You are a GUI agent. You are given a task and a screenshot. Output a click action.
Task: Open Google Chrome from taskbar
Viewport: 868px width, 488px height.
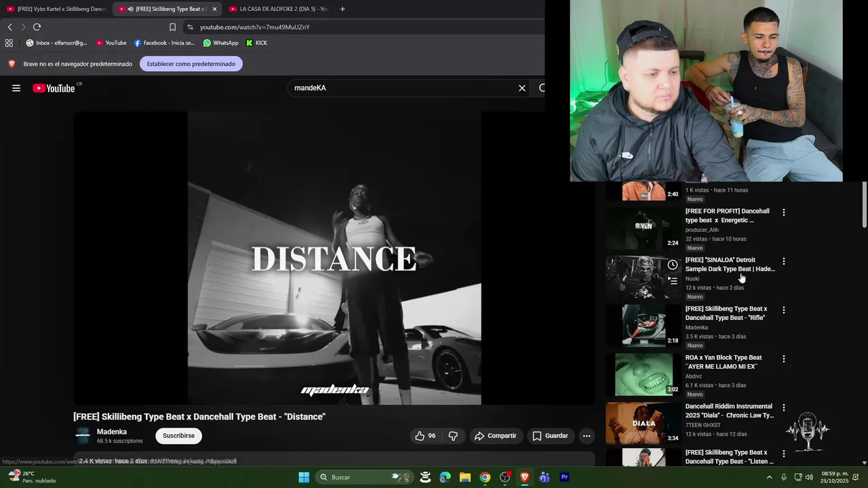tap(485, 477)
